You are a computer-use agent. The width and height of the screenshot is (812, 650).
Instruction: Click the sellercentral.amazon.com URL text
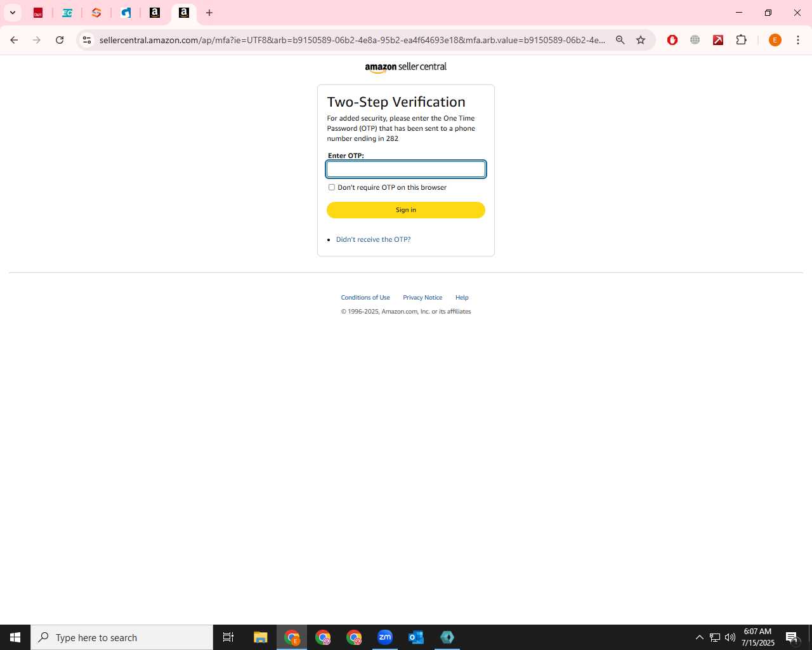click(x=352, y=40)
